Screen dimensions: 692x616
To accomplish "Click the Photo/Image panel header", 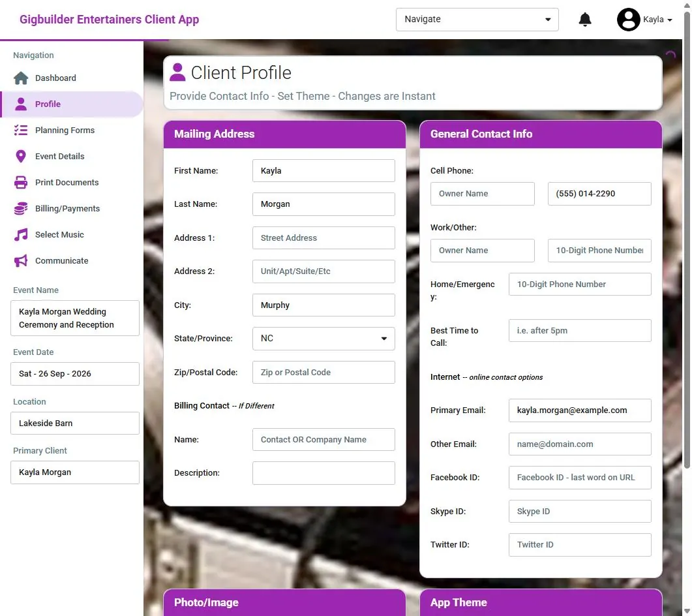I will [x=284, y=602].
